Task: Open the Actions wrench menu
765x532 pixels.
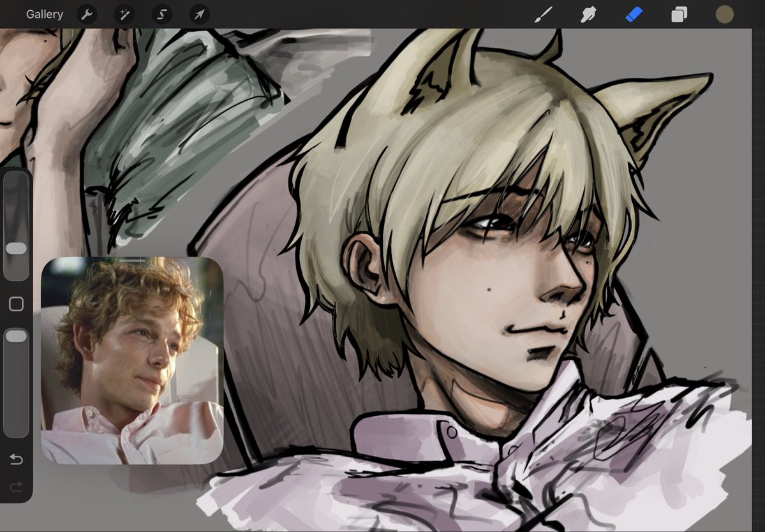Action: click(x=87, y=15)
